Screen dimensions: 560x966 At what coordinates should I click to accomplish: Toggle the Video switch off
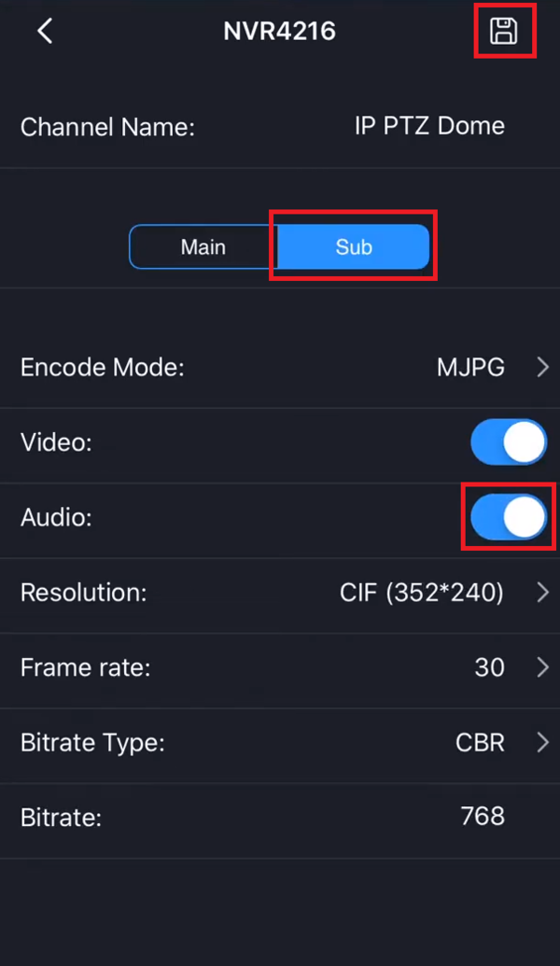pyautogui.click(x=509, y=441)
